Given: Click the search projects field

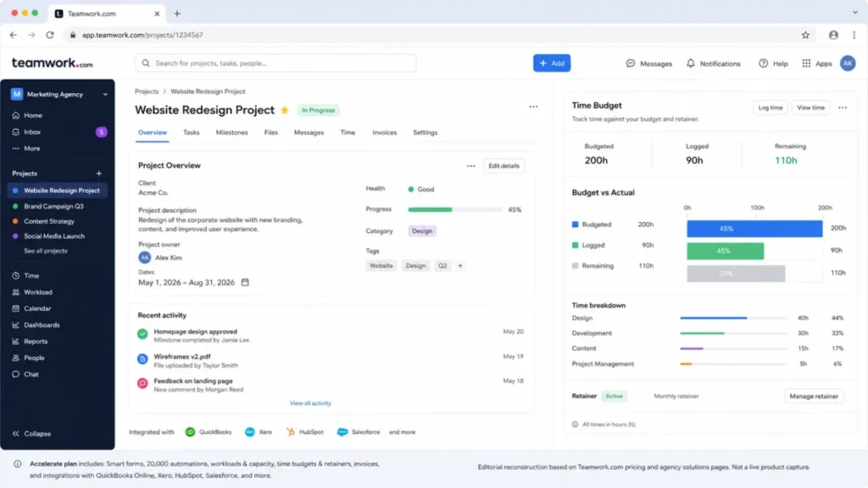Looking at the screenshot, I should point(275,63).
